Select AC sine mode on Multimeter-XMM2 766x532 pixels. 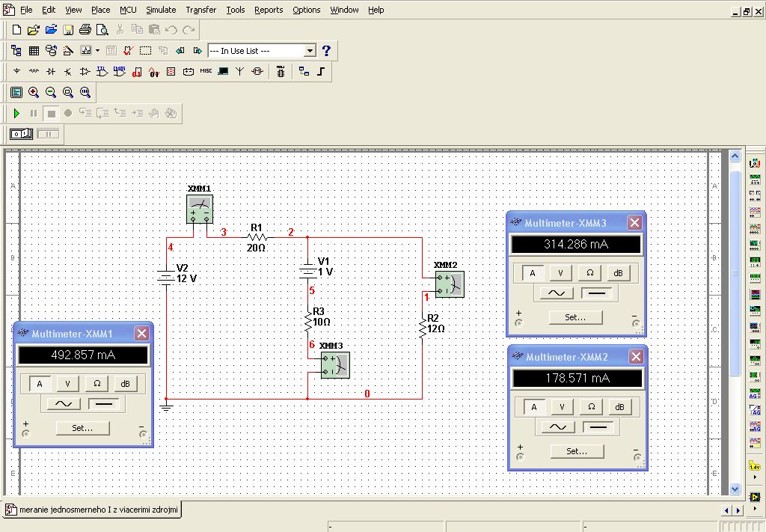[558, 427]
